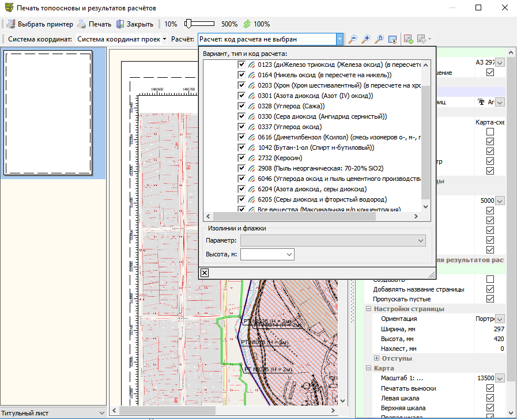The height and width of the screenshot is (420, 517).
Task: Click the green 100% zoom reset icon
Action: (x=247, y=24)
